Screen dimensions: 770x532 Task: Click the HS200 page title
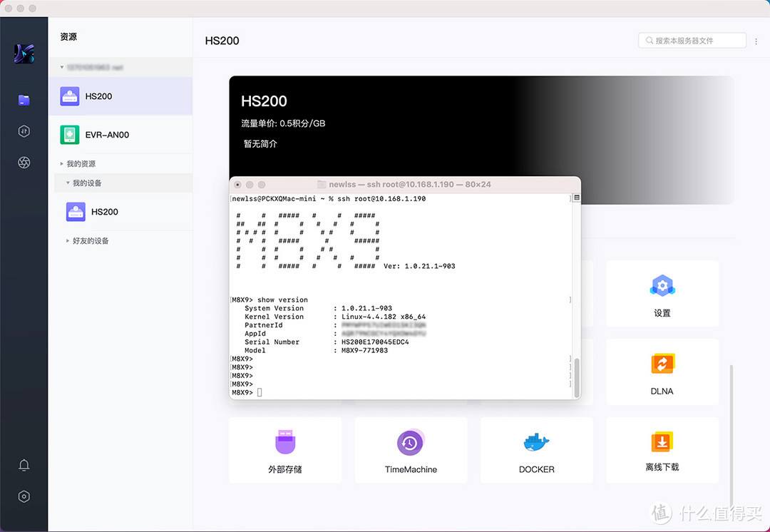[222, 41]
